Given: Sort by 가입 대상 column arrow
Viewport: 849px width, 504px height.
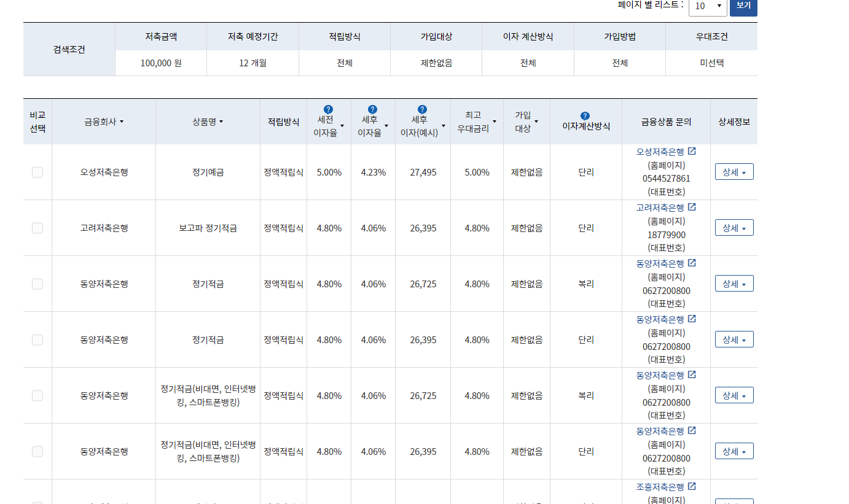Looking at the screenshot, I should coord(536,122).
